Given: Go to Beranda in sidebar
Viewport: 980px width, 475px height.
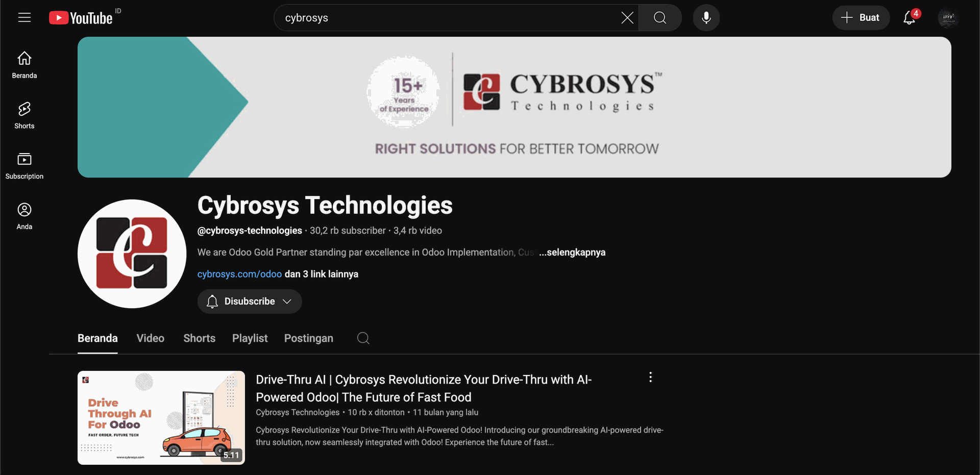Looking at the screenshot, I should 24,65.
